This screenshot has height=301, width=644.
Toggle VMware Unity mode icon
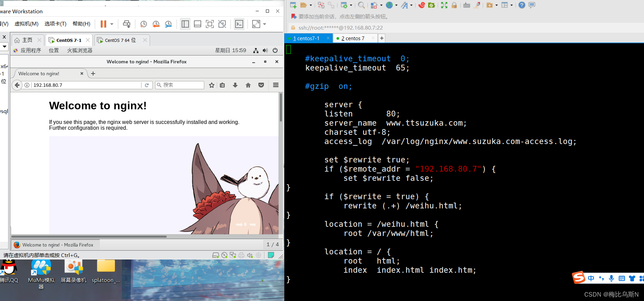click(222, 24)
